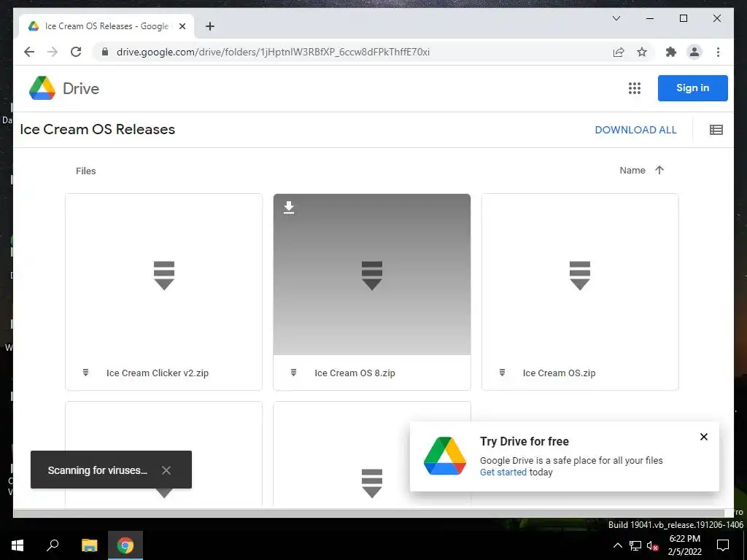Open Chrome extensions puzzle icon
747x560 pixels.
coord(671,52)
